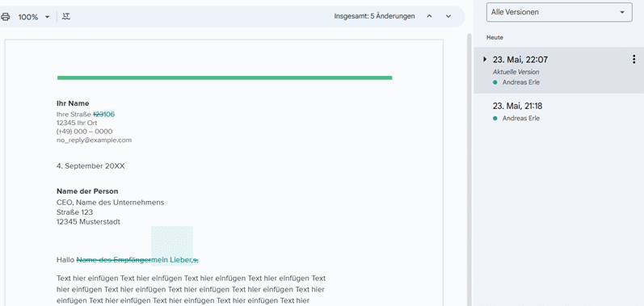
Task: Click the date '4. September 20XX'
Action: [x=90, y=166]
